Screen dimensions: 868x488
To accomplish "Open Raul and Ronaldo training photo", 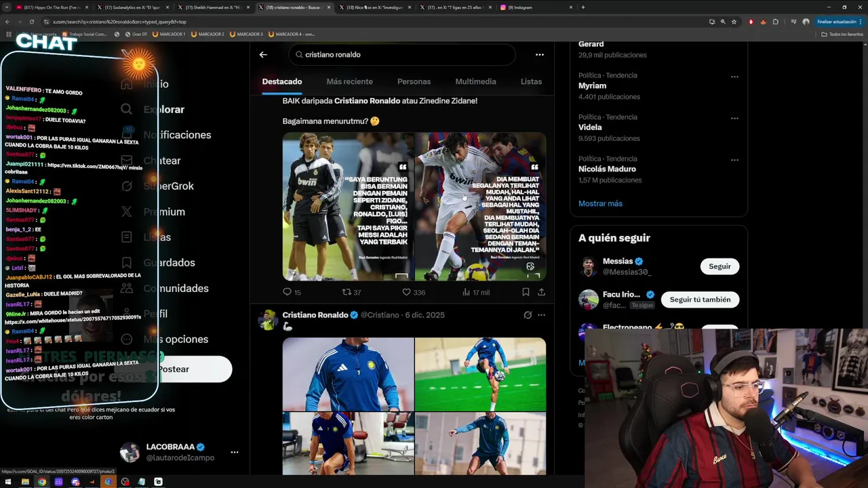I will (x=348, y=206).
